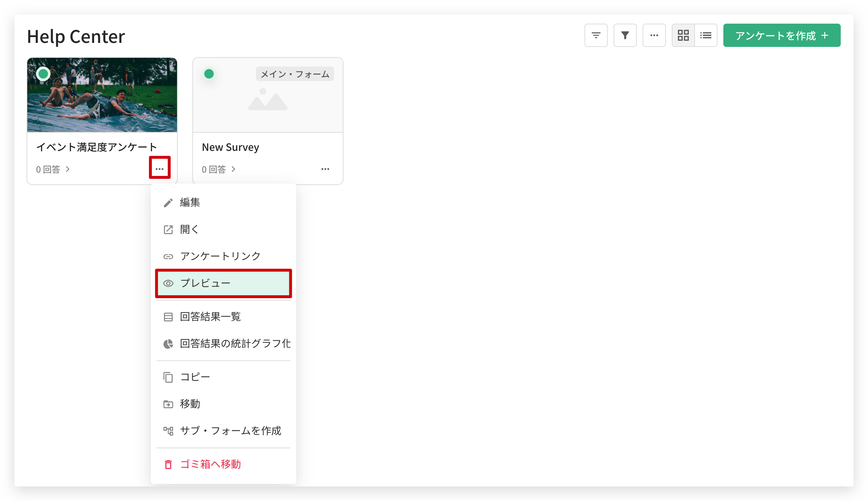Click green status dot on イベント満足度アンケート
The width and height of the screenshot is (868, 501).
(43, 74)
